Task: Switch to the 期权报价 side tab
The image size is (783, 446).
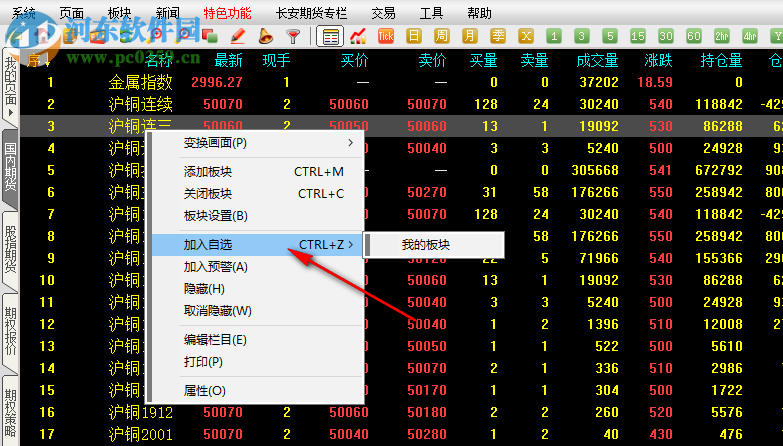Action: [10, 331]
